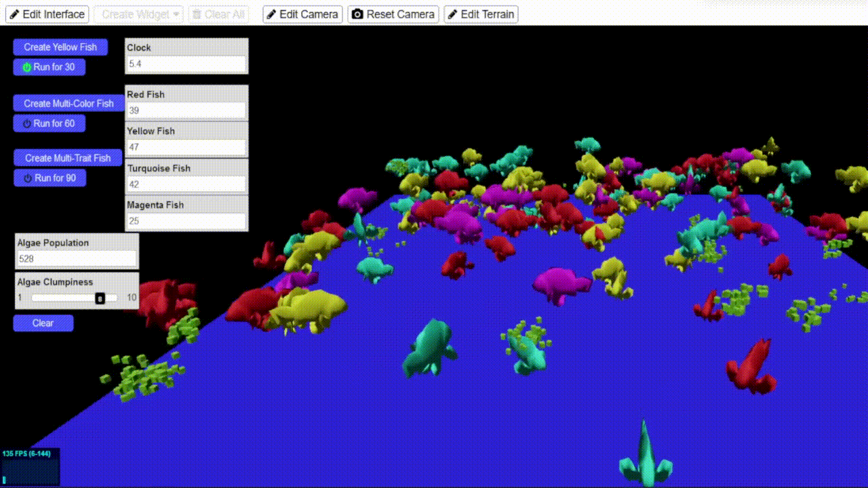Toggle the Run for 60 power button

pos(49,123)
